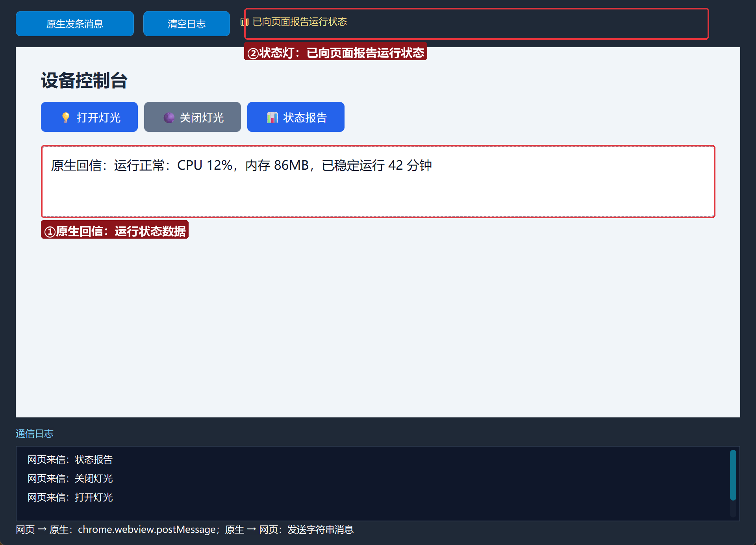Click the communication log scrollbar thumb
Image resolution: width=756 pixels, height=545 pixels.
pyautogui.click(x=733, y=475)
